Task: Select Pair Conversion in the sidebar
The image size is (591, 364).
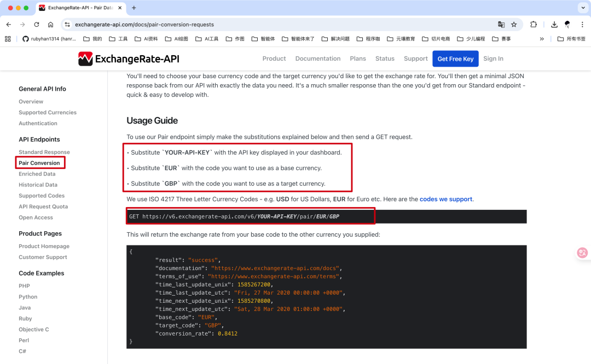Action: point(39,163)
